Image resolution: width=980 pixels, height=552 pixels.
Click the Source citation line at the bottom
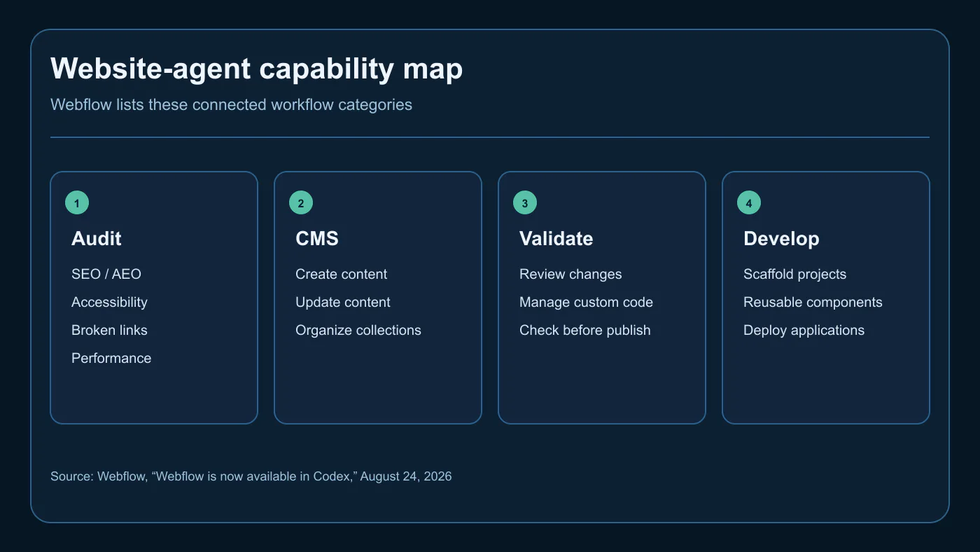[x=251, y=476]
